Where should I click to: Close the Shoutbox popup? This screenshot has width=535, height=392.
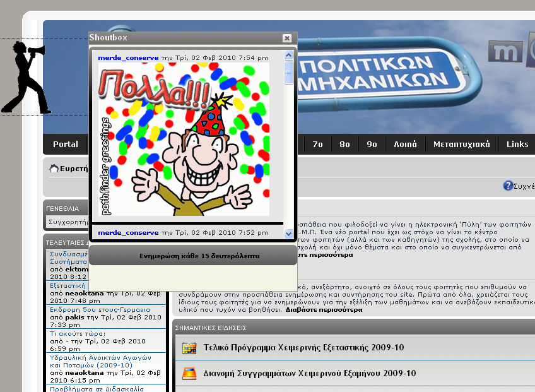[287, 39]
